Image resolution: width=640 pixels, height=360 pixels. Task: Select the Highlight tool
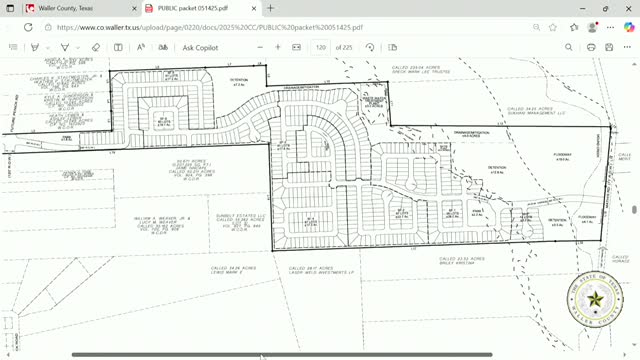(x=35, y=47)
